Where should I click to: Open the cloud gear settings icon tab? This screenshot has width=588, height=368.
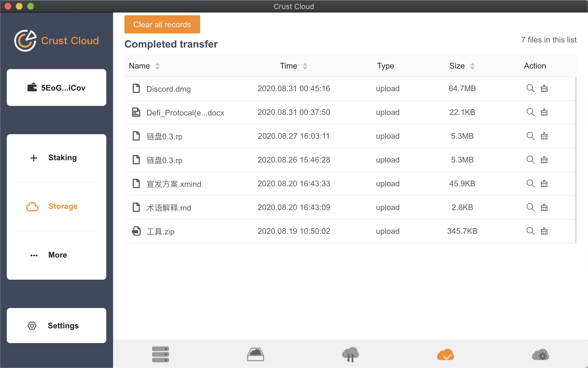(x=540, y=354)
